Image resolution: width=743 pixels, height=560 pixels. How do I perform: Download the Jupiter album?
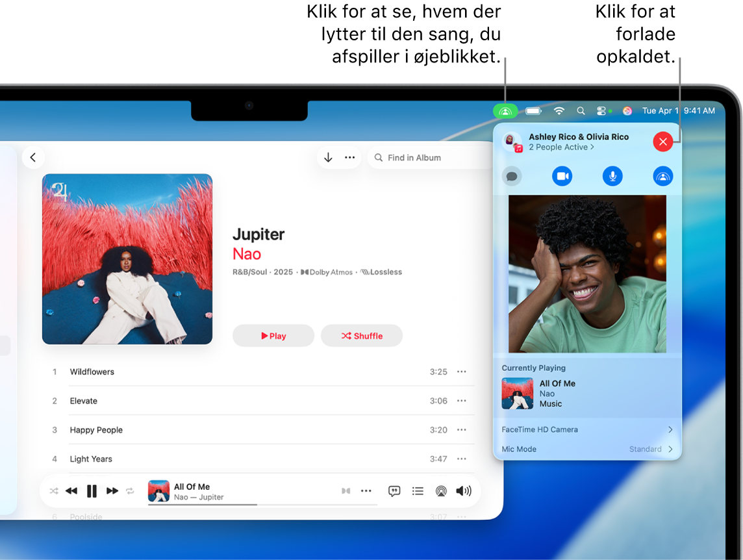tap(327, 157)
